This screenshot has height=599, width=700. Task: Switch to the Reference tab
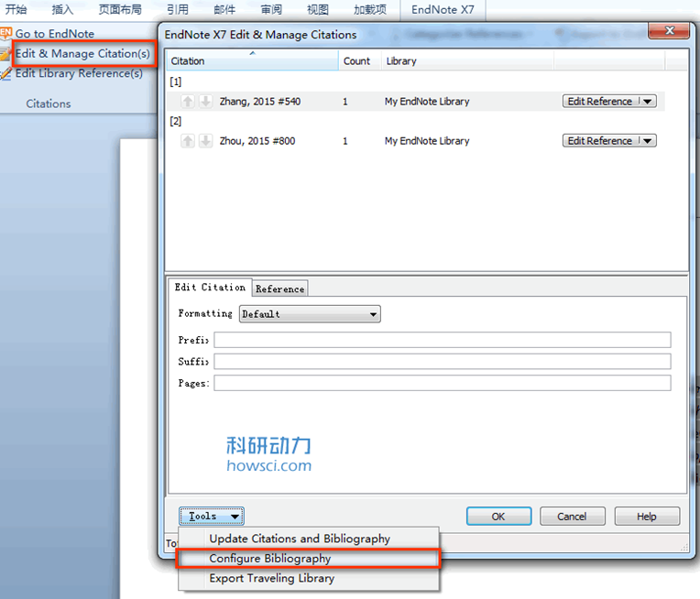pos(280,289)
